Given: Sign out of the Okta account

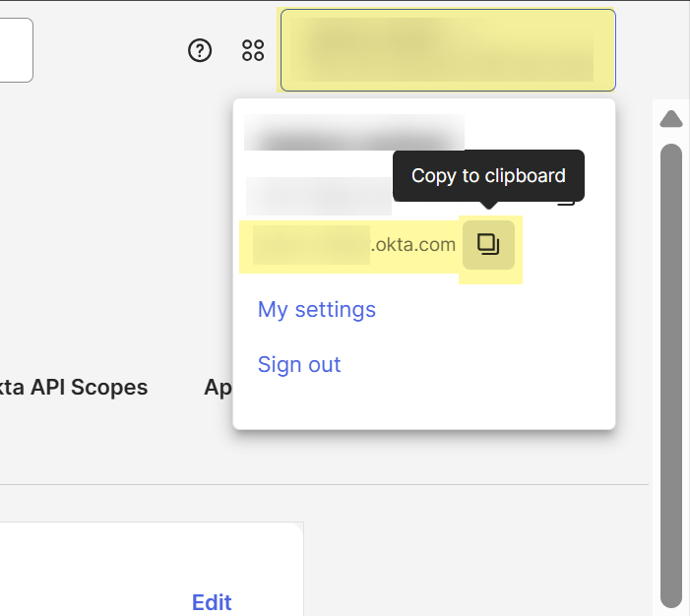Looking at the screenshot, I should [298, 364].
